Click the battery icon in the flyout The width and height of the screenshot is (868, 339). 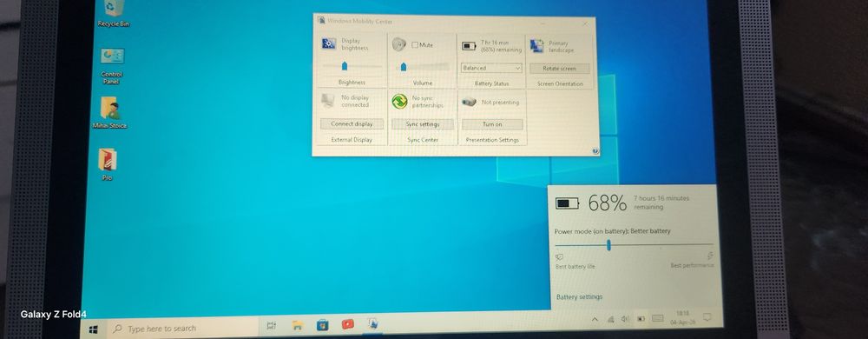pyautogui.click(x=567, y=203)
